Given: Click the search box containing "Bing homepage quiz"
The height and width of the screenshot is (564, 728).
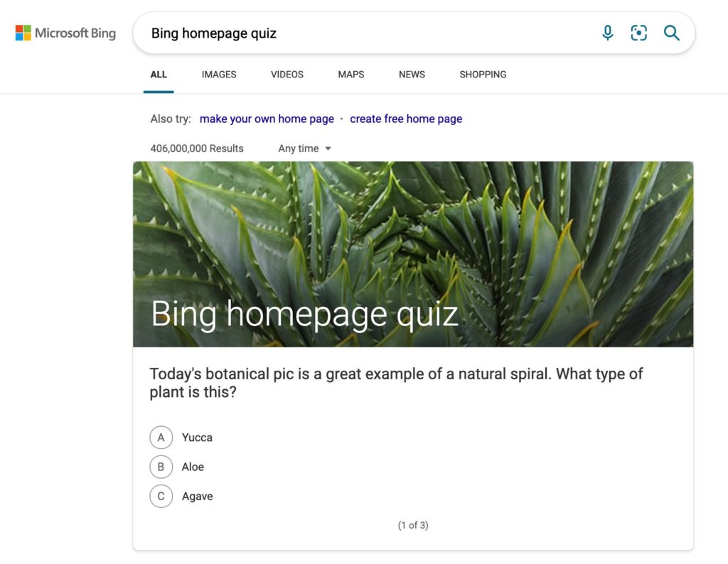Looking at the screenshot, I should click(x=355, y=33).
